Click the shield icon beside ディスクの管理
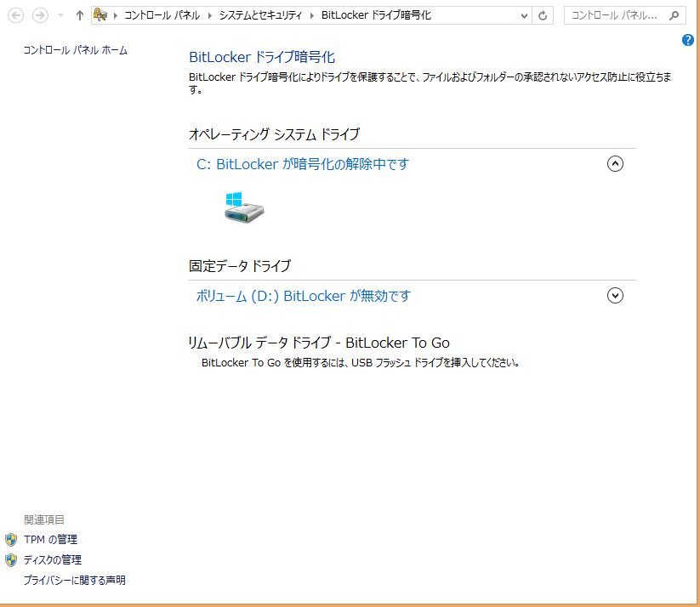Viewport: 700px width, 607px height. tap(11, 560)
